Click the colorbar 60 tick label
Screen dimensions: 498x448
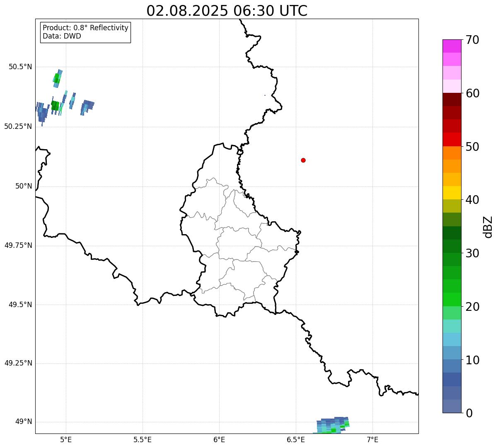(x=472, y=93)
